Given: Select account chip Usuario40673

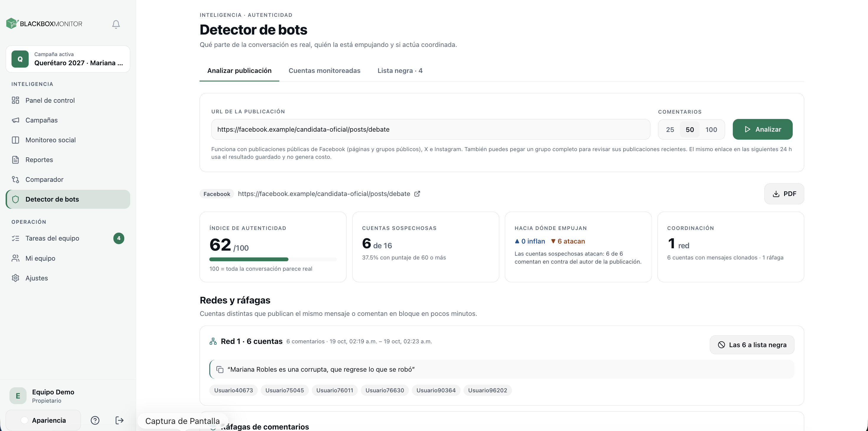Looking at the screenshot, I should click(x=234, y=390).
